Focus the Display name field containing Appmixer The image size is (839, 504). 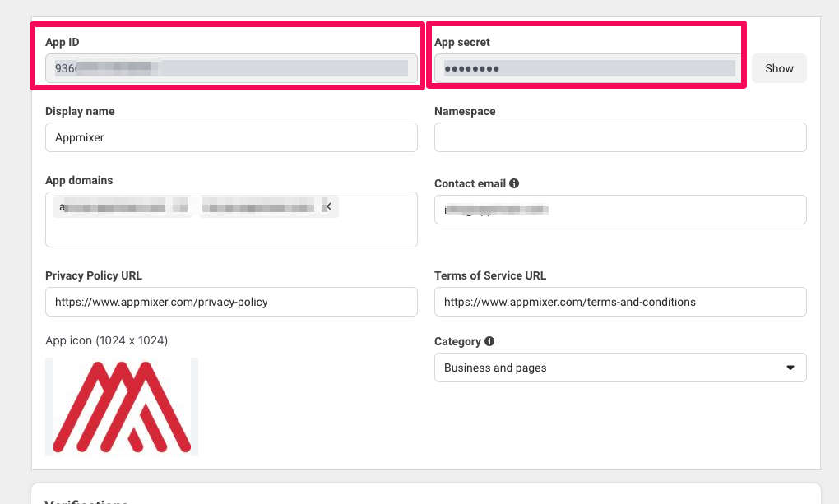pyautogui.click(x=231, y=137)
